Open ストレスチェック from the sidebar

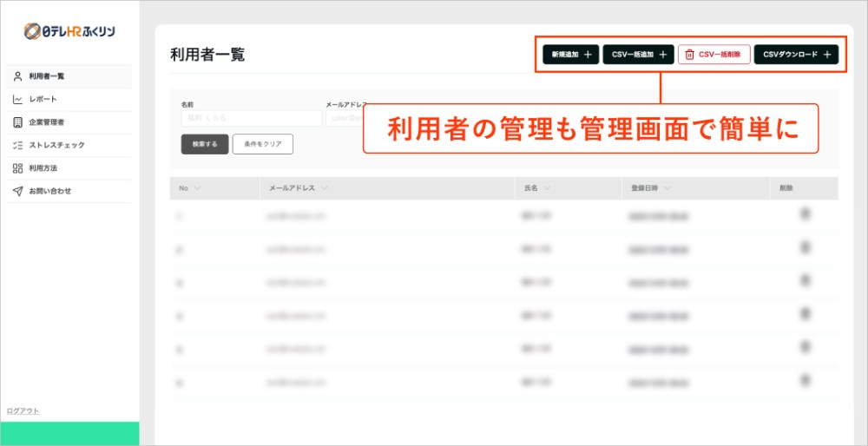click(x=69, y=145)
